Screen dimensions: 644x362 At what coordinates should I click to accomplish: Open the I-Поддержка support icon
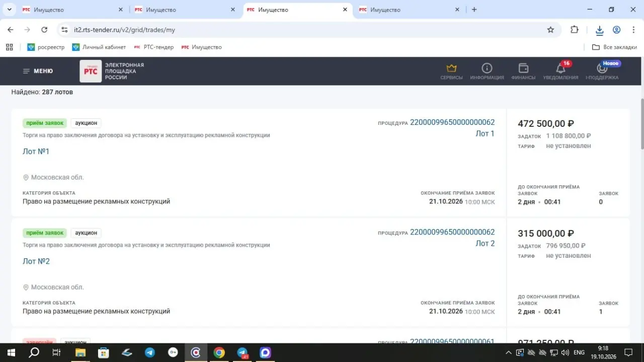click(602, 71)
